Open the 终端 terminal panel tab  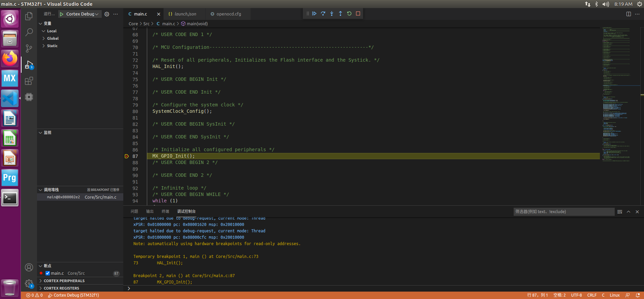click(165, 211)
